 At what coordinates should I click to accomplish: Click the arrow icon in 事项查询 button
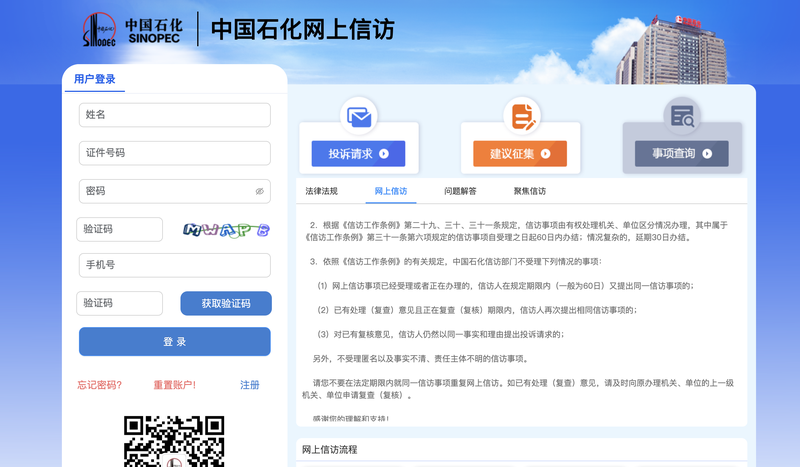coord(707,154)
